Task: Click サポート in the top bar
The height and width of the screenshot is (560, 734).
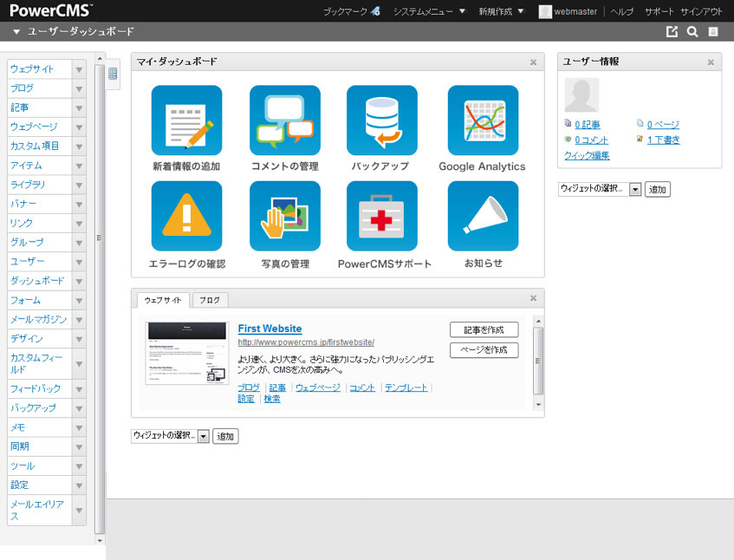Action: (x=659, y=11)
